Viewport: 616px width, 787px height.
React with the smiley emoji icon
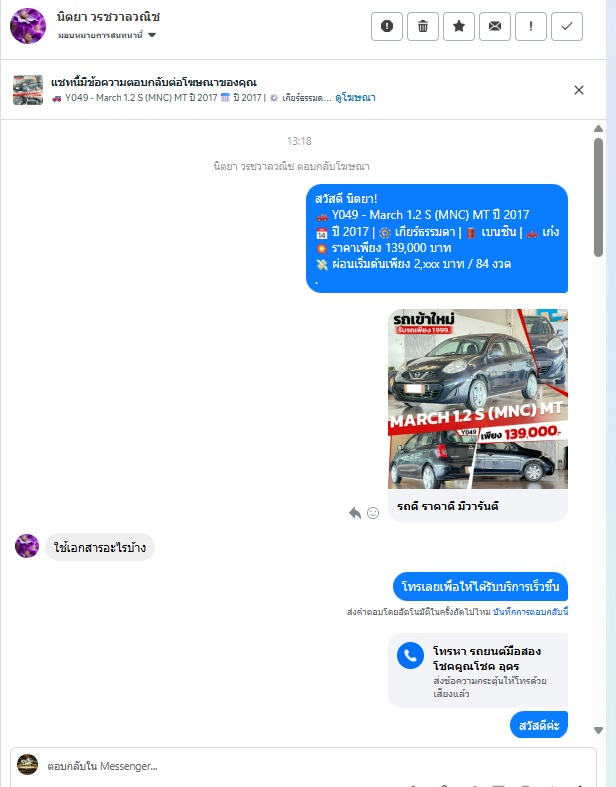[x=373, y=513]
